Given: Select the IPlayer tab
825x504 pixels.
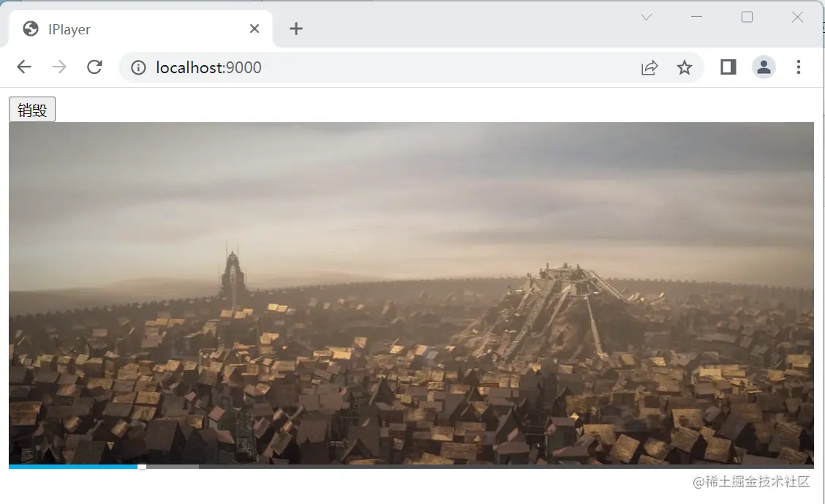Looking at the screenshot, I should pyautogui.click(x=140, y=29).
